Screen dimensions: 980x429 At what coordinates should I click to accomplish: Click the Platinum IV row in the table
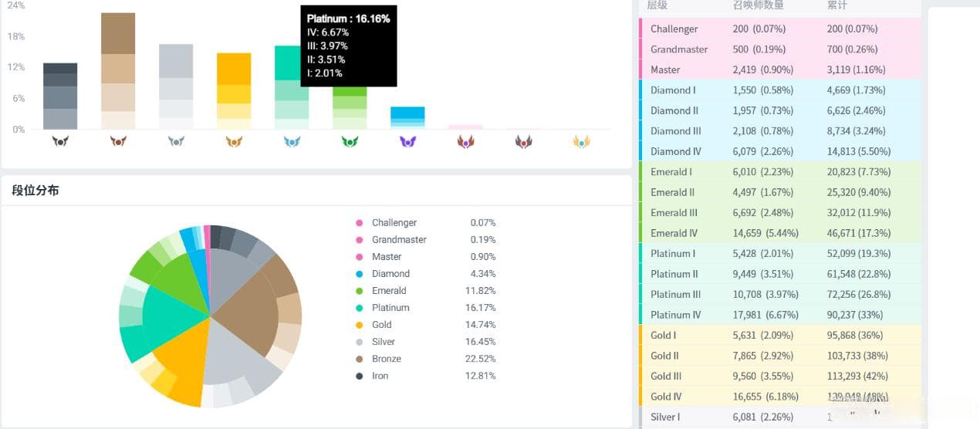(x=780, y=315)
